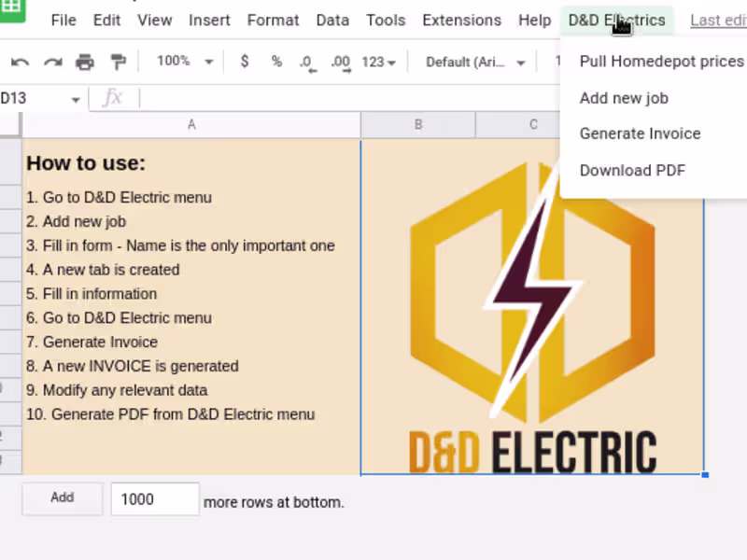The width and height of the screenshot is (747, 560).
Task: Open the Google Sheets home icon
Action: [x=12, y=9]
